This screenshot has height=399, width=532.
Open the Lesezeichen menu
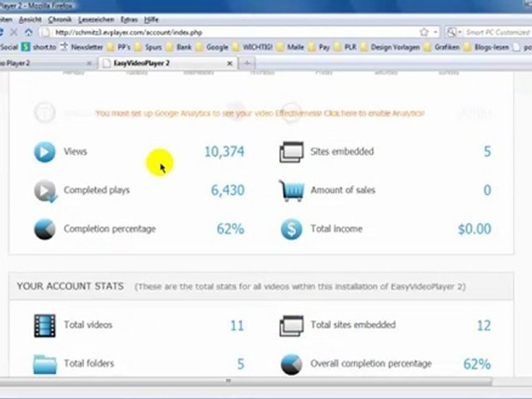tap(96, 20)
